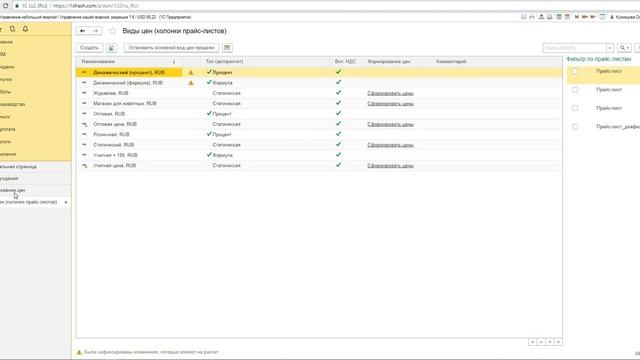Open the calendar icon in the top toolbar
Viewport: 640px width, 360px height.
[x=567, y=17]
